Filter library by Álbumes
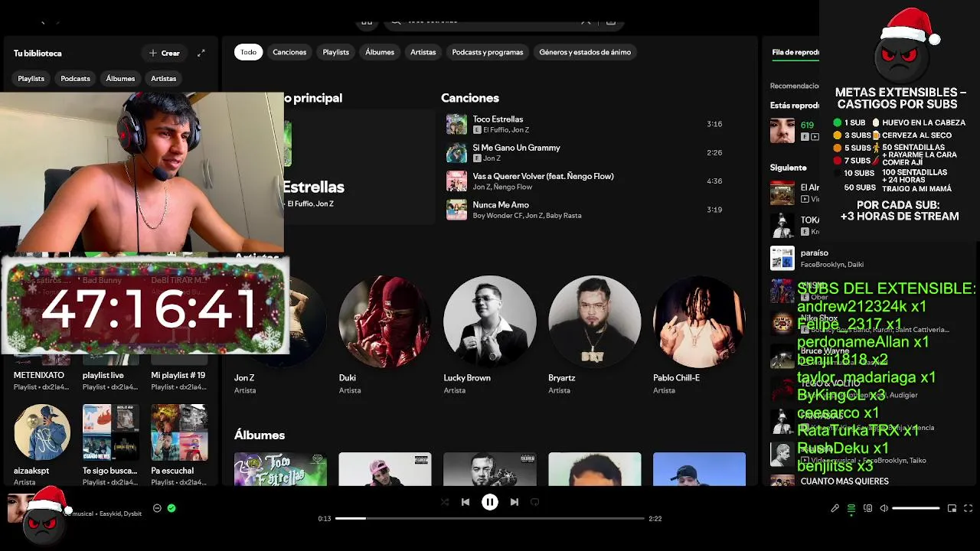 [x=120, y=79]
